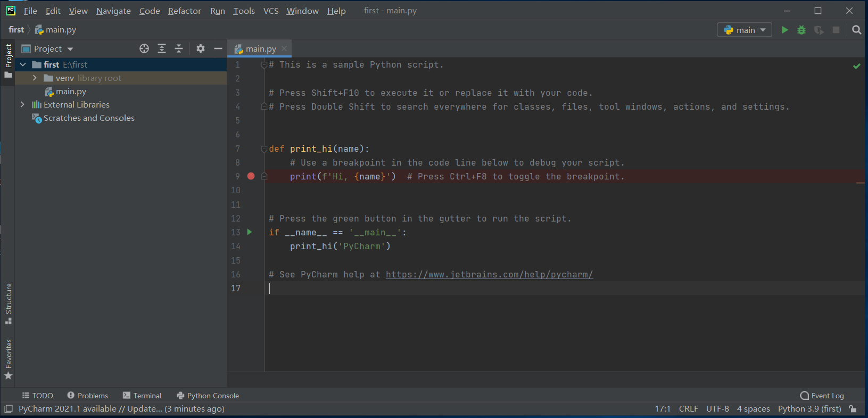
Task: Start debugging with the bug icon
Action: (x=801, y=30)
